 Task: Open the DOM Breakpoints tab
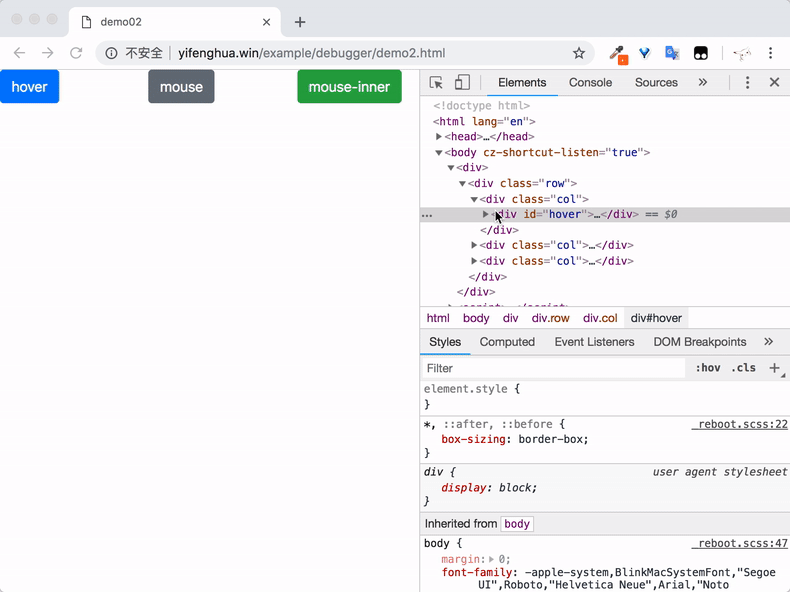tap(700, 342)
